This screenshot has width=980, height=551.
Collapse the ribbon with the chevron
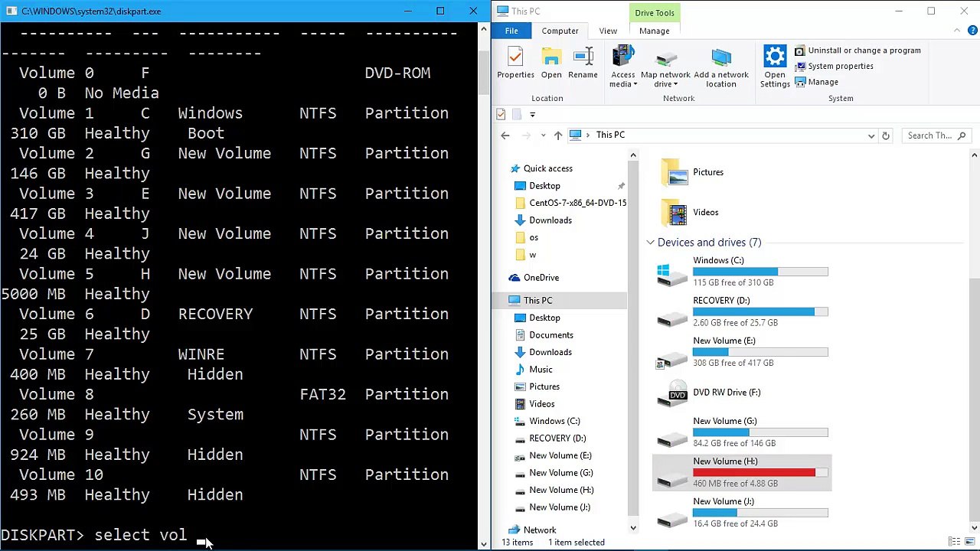pyautogui.click(x=957, y=31)
